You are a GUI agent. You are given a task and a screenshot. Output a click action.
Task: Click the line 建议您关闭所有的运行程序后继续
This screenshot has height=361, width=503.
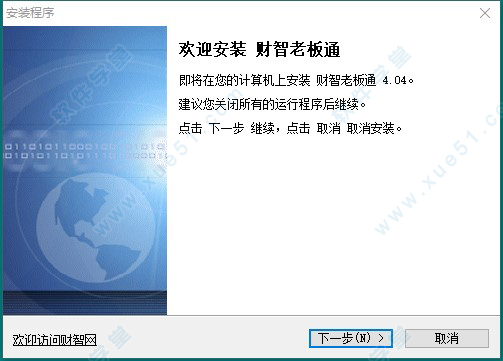272,104
